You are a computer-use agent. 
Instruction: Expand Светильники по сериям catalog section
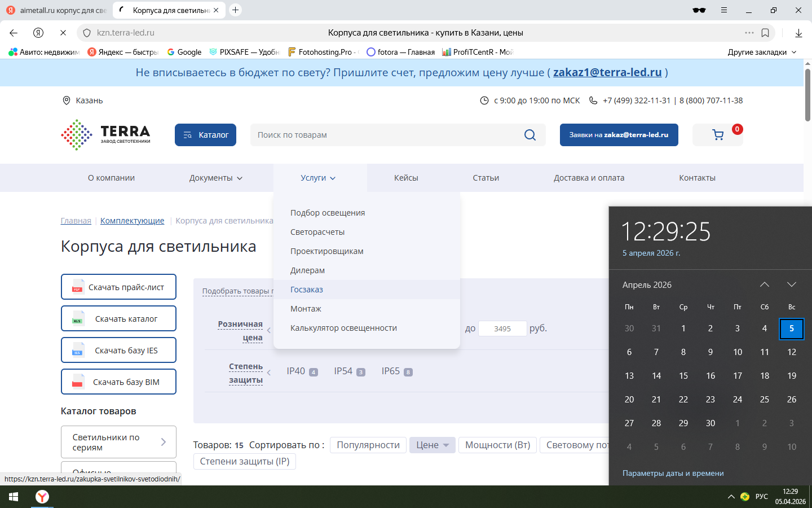(118, 442)
